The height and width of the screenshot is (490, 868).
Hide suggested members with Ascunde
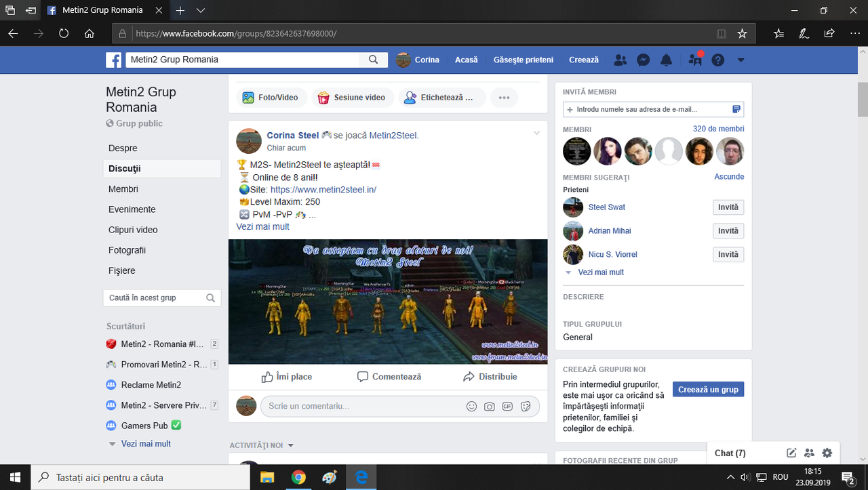click(x=729, y=177)
